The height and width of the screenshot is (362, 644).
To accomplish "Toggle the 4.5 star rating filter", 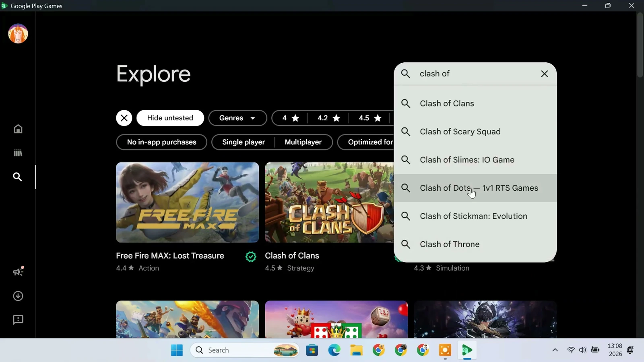I will pos(370,118).
